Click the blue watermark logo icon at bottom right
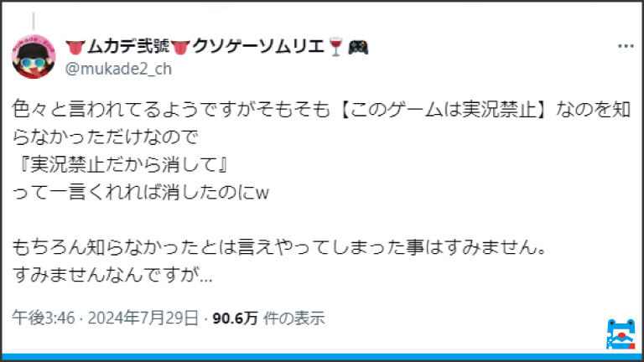 point(621,334)
